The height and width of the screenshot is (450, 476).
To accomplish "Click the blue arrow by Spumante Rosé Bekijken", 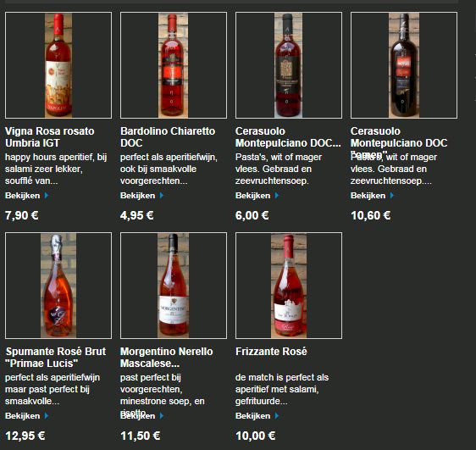I will 47,416.
